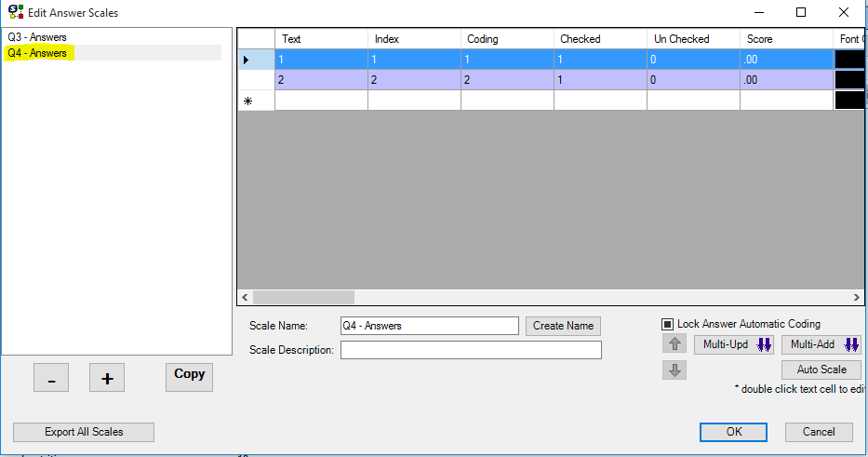868x457 pixels.
Task: Click the font color swatch of row 2
Action: point(849,80)
